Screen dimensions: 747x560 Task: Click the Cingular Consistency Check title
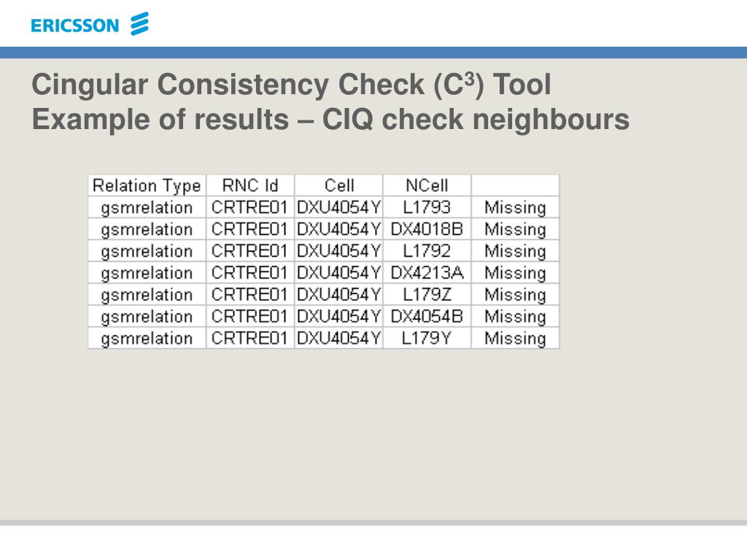coord(291,85)
